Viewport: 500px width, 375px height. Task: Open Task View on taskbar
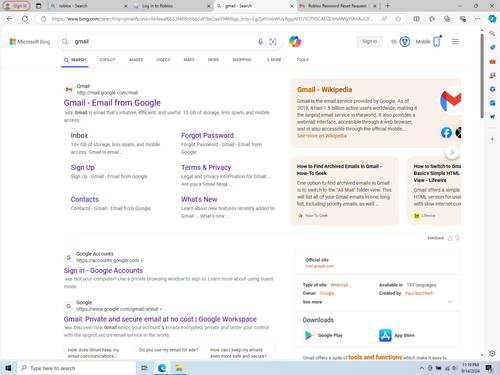click(144, 368)
